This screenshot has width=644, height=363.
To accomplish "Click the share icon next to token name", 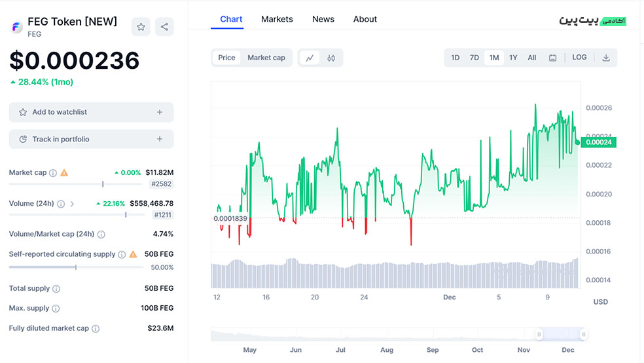I will pyautogui.click(x=164, y=27).
